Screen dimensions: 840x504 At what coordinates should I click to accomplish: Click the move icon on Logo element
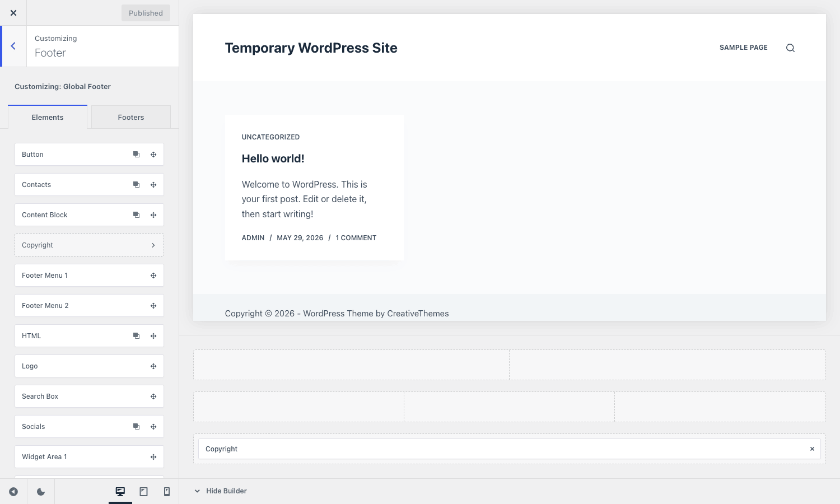153,366
